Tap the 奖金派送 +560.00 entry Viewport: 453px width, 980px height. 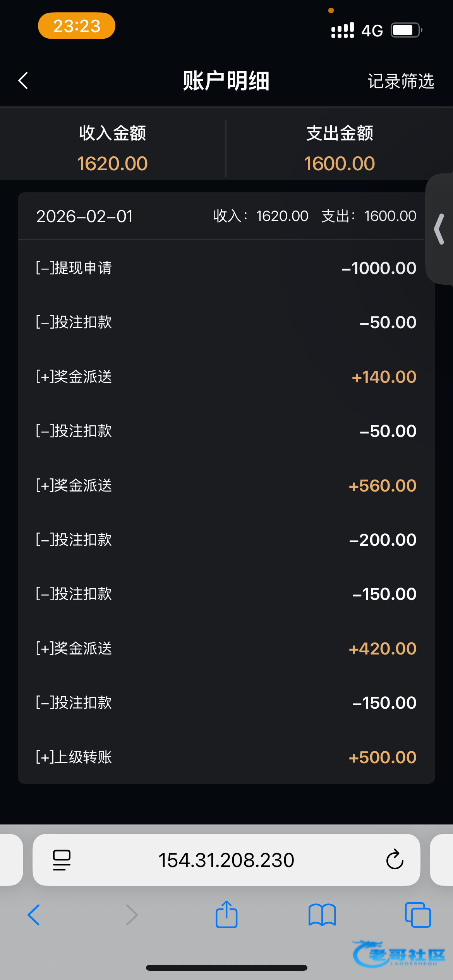click(x=226, y=485)
